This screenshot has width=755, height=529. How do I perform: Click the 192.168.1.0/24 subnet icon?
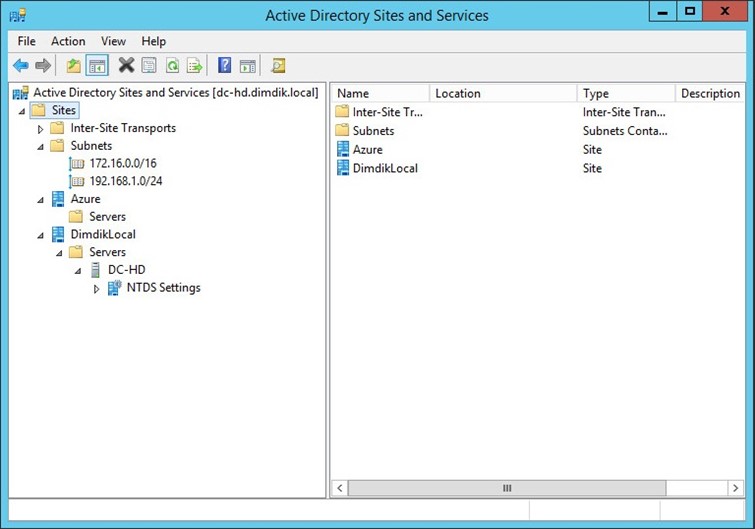coord(77,181)
